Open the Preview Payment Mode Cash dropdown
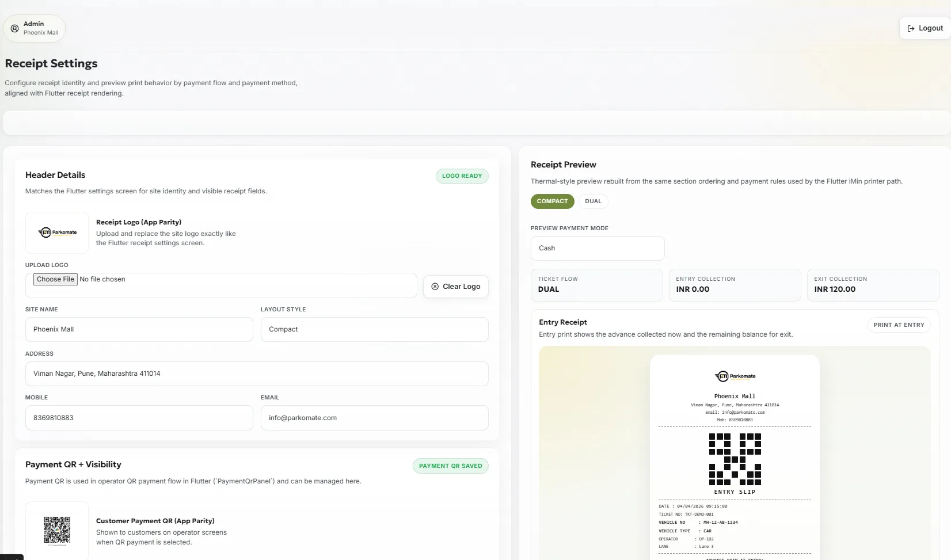Screen dimensions: 951x560 [x=598, y=248]
